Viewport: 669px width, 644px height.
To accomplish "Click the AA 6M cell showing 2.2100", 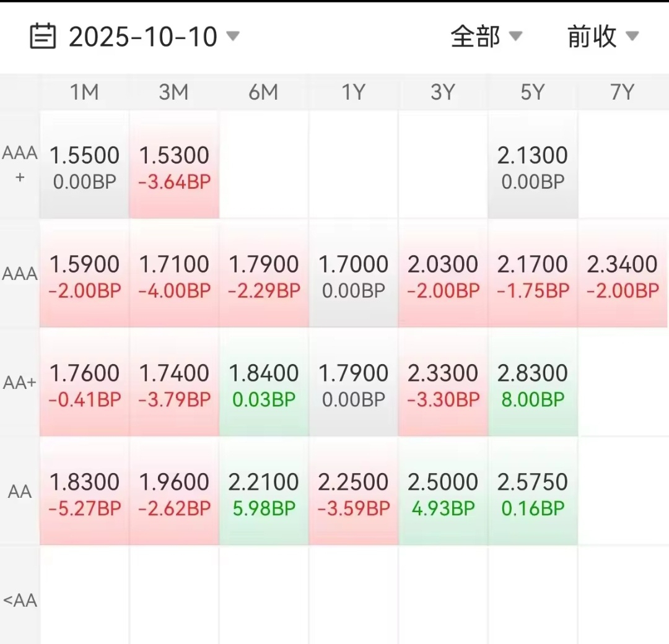I will click(x=264, y=492).
